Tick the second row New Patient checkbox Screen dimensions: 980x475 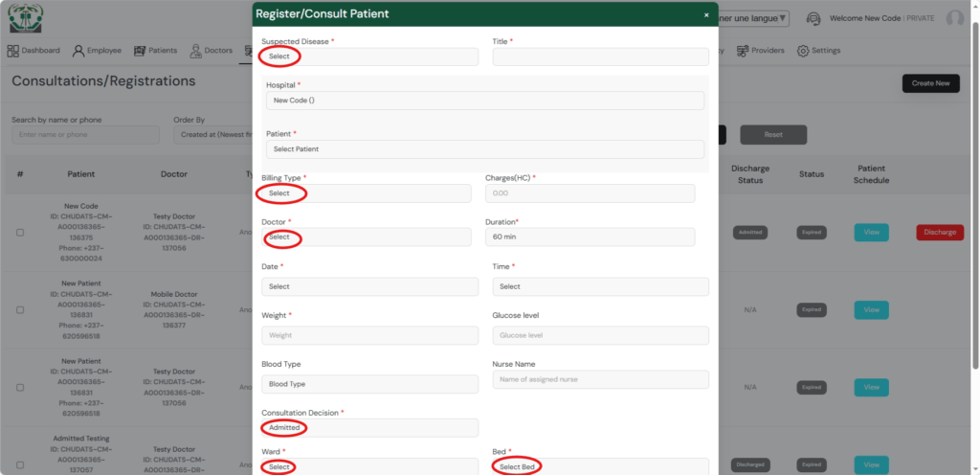(x=20, y=310)
